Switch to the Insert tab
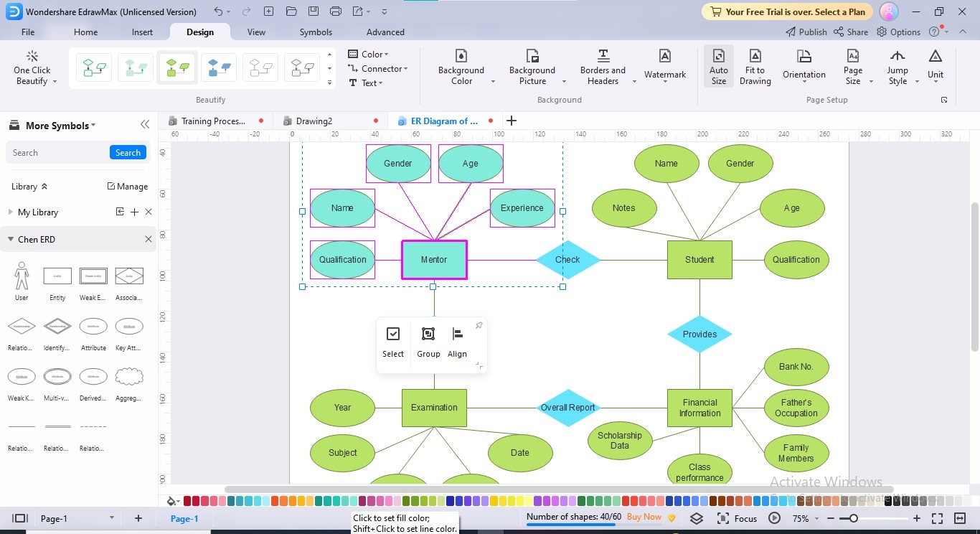The image size is (980, 534). coord(142,32)
